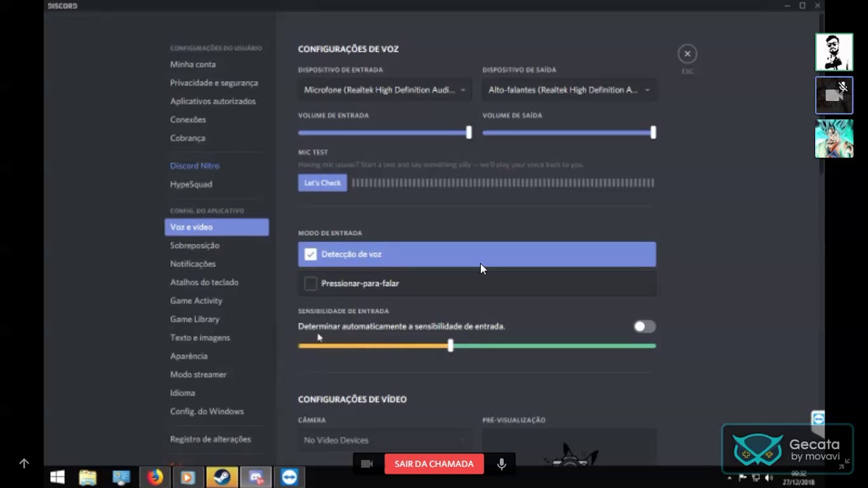The width and height of the screenshot is (868, 488).
Task: Open Modo streamer settings
Action: tap(198, 374)
